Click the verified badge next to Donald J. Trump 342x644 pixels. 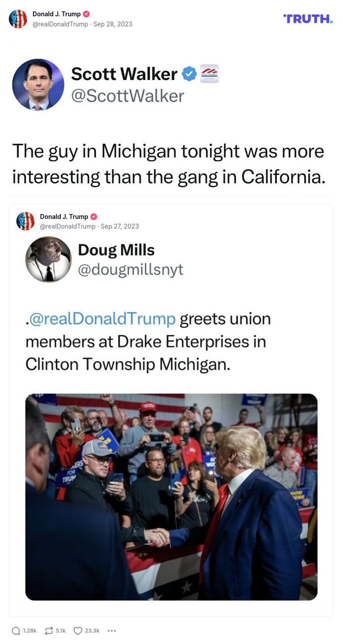(85, 14)
